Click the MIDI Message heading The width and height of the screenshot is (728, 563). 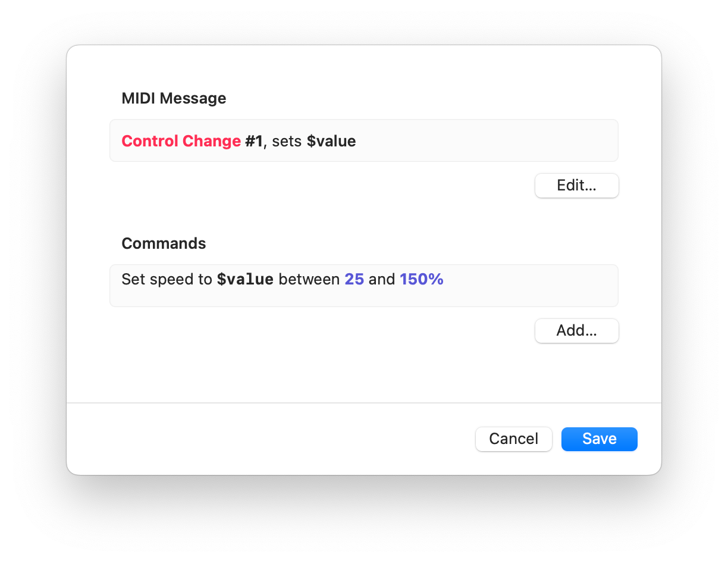pyautogui.click(x=174, y=98)
